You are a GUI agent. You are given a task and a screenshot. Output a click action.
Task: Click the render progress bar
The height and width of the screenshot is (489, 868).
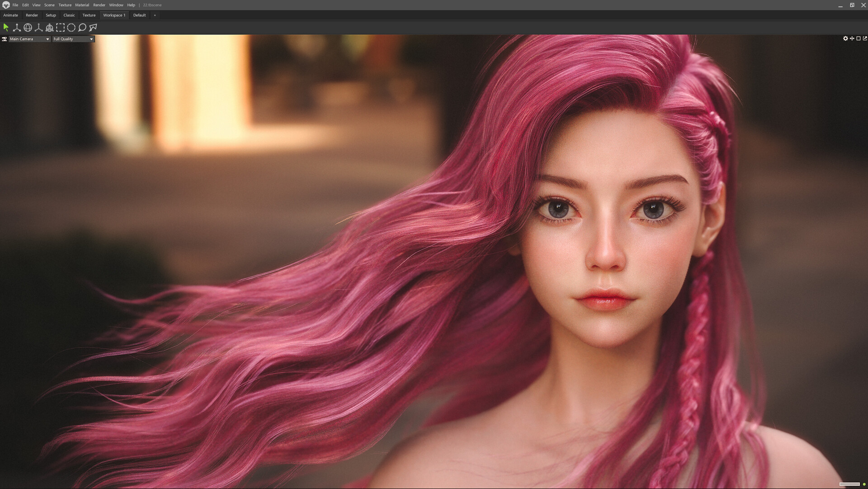pyautogui.click(x=849, y=484)
